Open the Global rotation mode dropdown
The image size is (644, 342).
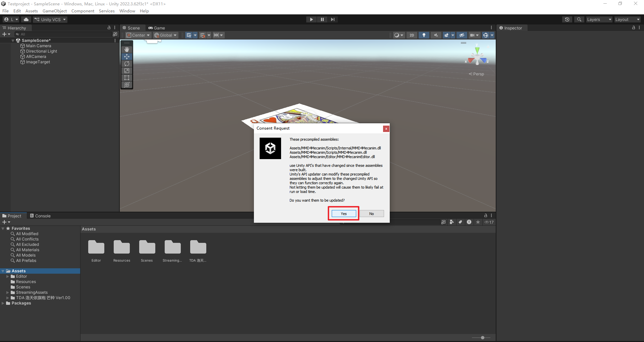point(165,35)
